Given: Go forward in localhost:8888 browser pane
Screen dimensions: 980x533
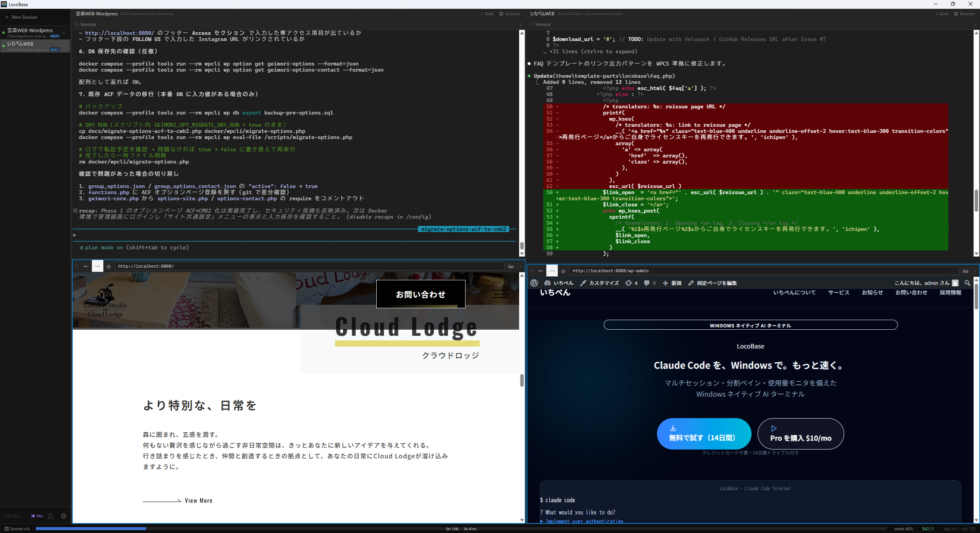Looking at the screenshot, I should (552, 271).
